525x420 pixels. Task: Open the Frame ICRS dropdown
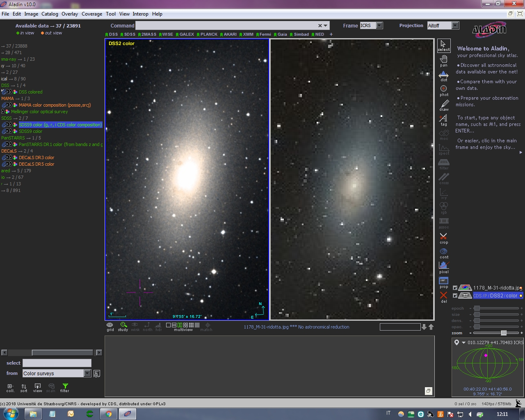(379, 25)
